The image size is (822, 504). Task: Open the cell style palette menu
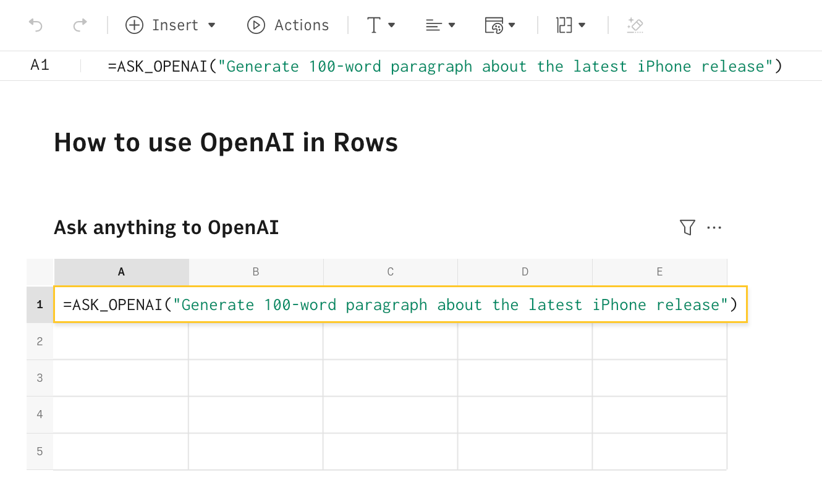tap(500, 25)
